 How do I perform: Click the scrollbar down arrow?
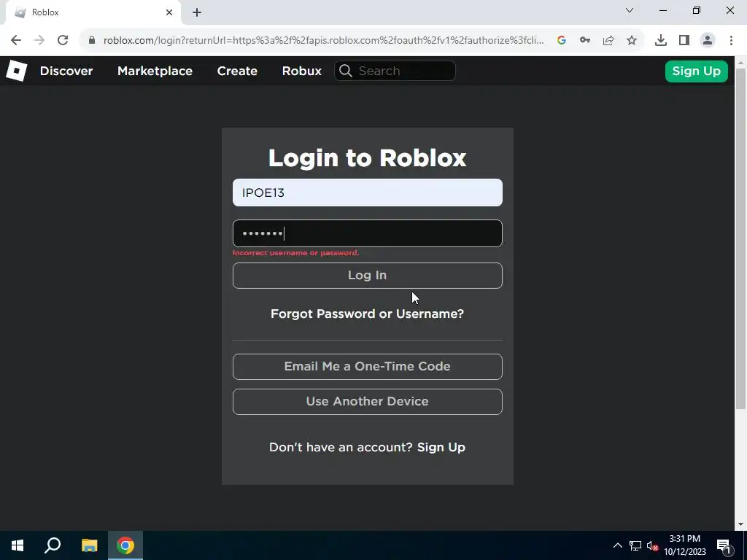[740, 524]
